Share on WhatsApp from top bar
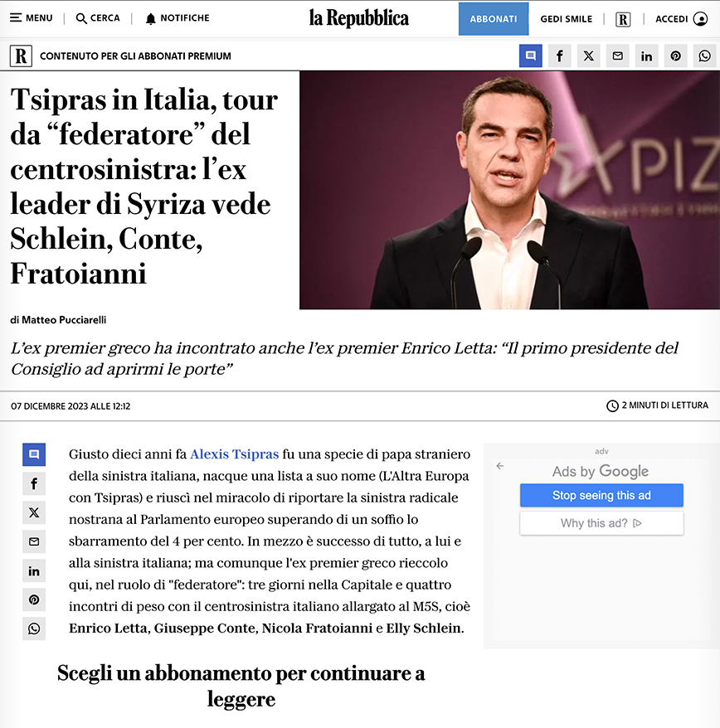This screenshot has width=720, height=728. point(704,56)
